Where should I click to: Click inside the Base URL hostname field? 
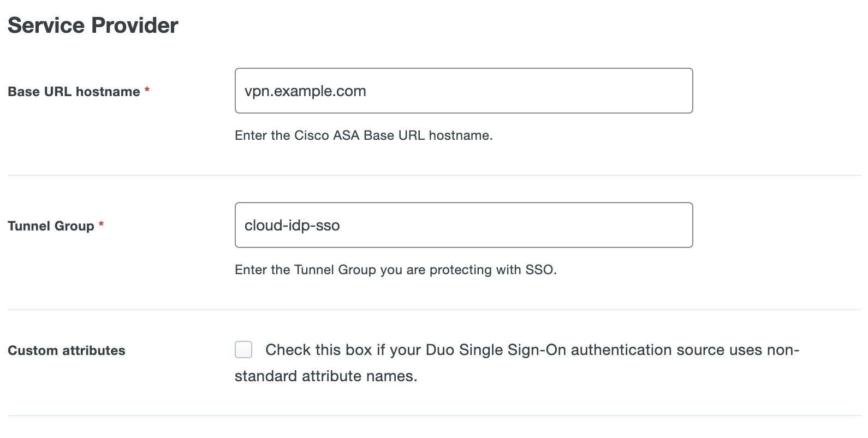(x=463, y=91)
